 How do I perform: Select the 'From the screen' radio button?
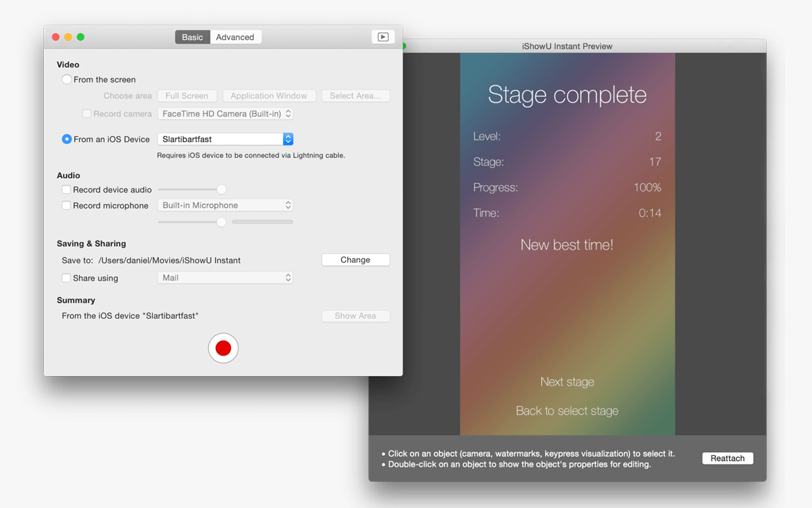[66, 79]
